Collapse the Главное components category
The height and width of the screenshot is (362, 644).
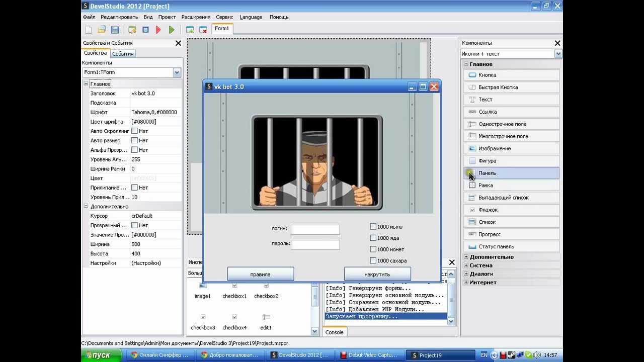(x=466, y=64)
